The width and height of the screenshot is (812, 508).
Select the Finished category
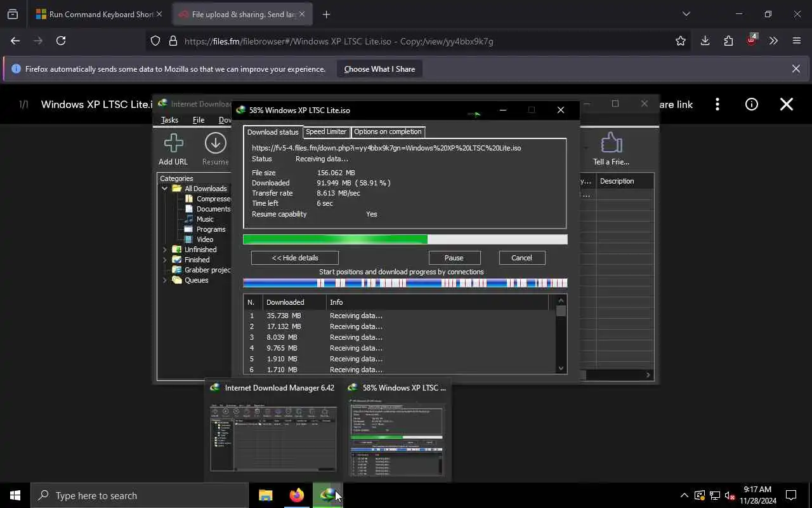(191, 260)
